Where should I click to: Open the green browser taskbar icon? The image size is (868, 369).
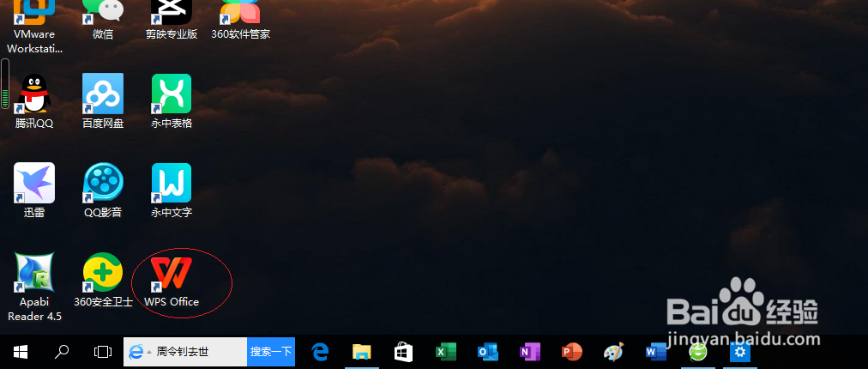(x=698, y=351)
